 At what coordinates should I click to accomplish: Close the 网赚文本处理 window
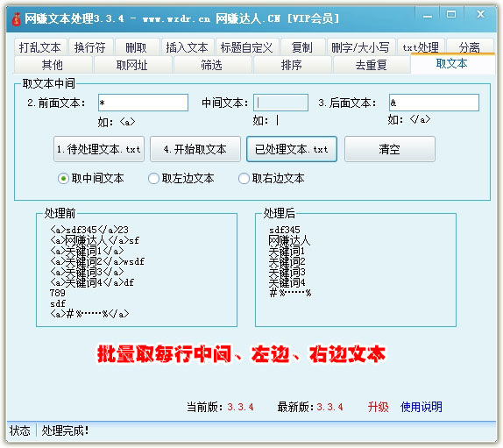coord(480,14)
